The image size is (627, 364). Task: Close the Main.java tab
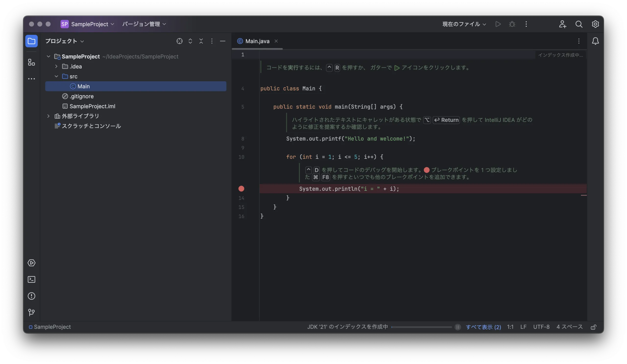tap(276, 41)
